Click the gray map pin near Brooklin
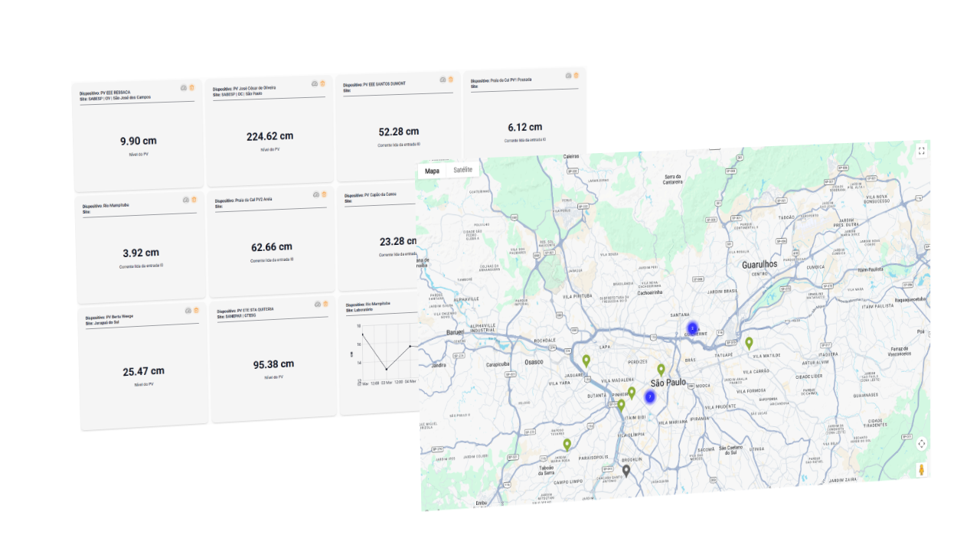The width and height of the screenshot is (980, 551). (626, 471)
